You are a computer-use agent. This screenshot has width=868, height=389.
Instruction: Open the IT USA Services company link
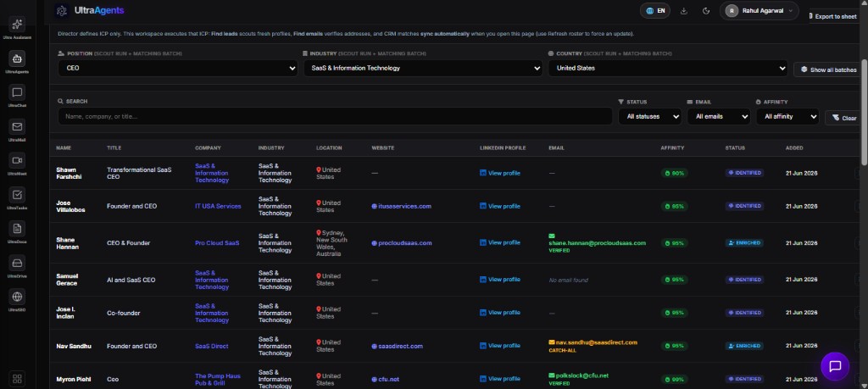click(218, 207)
